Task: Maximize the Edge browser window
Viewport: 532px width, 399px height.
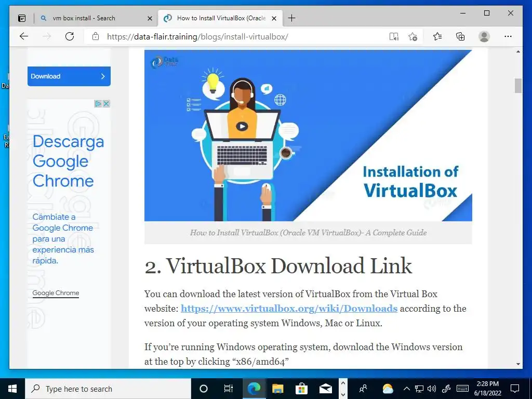Action: pyautogui.click(x=487, y=13)
